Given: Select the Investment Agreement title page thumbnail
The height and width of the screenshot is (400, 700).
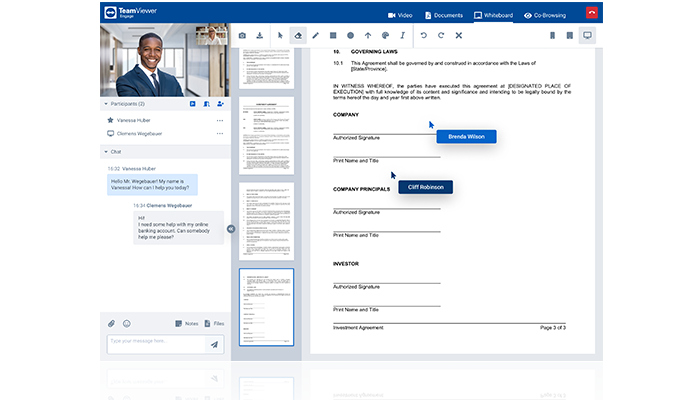Looking at the screenshot, I should (267, 136).
